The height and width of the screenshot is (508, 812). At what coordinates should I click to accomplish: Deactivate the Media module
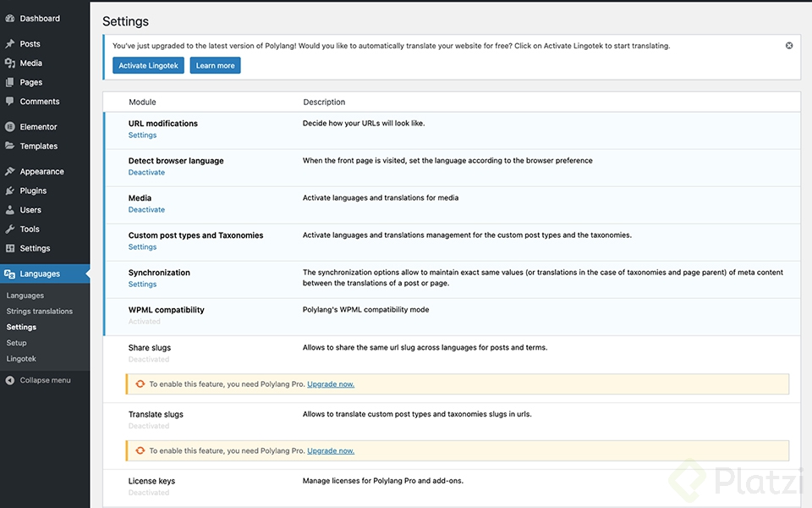coord(146,209)
